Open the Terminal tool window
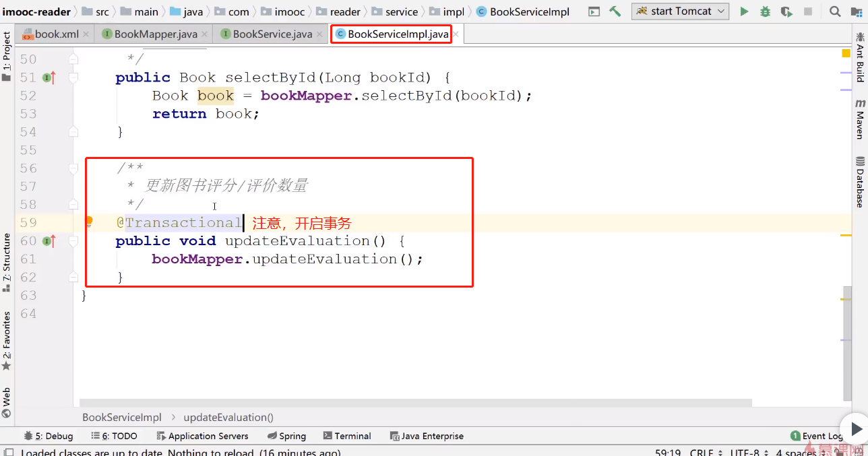The image size is (868, 456). click(346, 436)
